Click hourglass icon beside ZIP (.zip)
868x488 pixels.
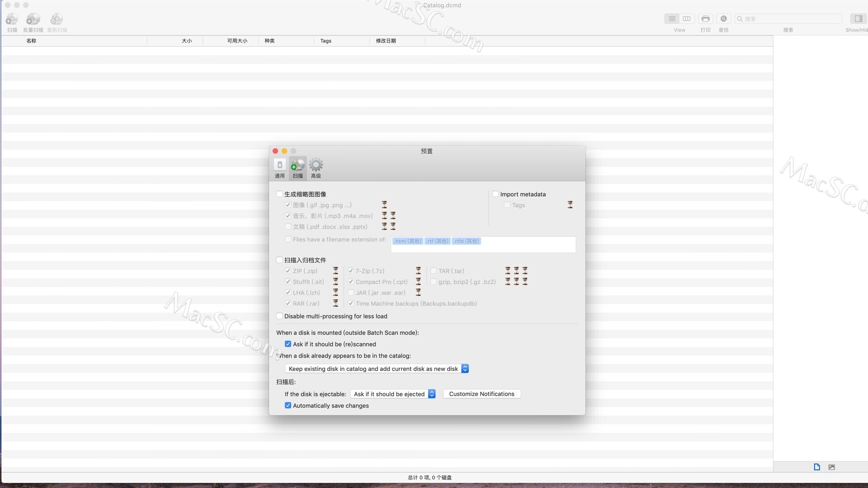click(x=335, y=271)
